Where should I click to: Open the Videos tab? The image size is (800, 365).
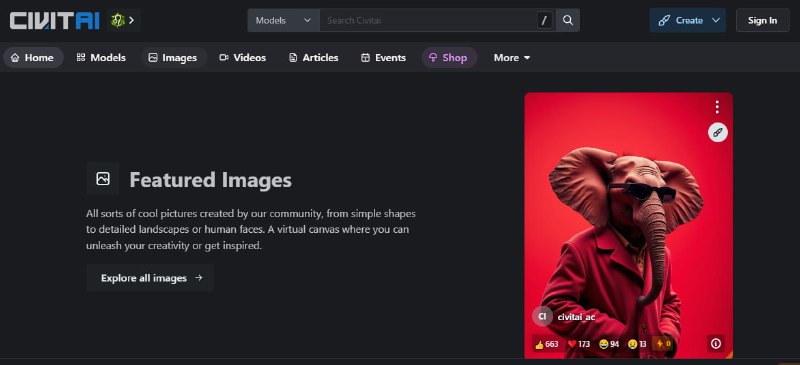click(x=243, y=58)
